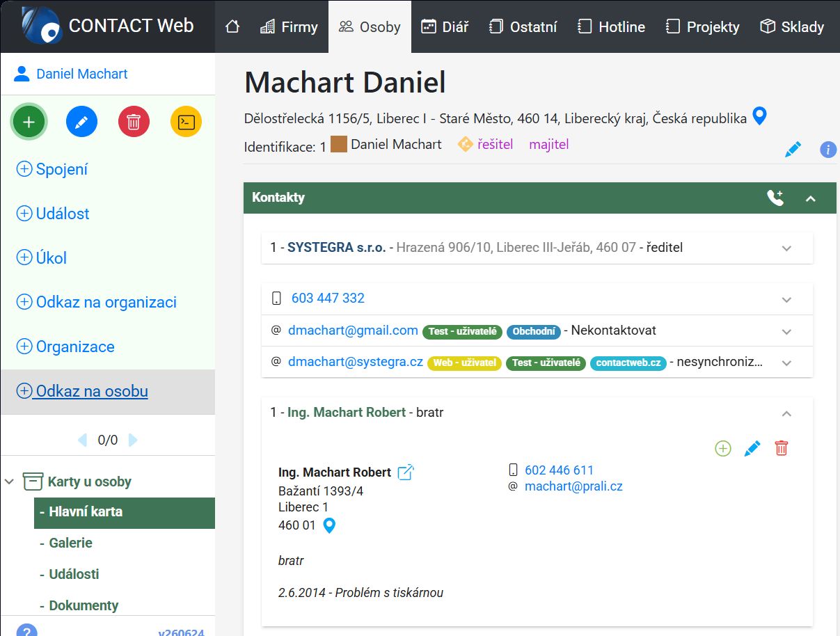840x636 pixels.
Task: Click the next record arrow beside 0/0
Action: click(133, 440)
